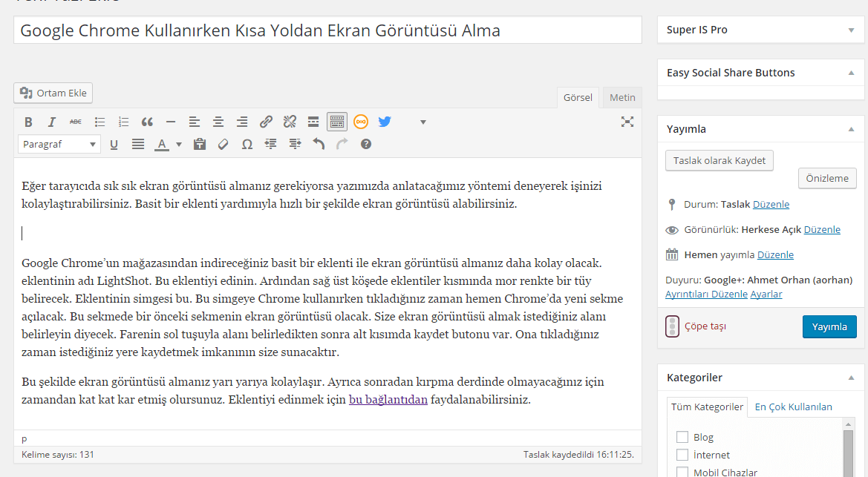868x477 pixels.
Task: Remove link with unlink icon
Action: pos(290,122)
